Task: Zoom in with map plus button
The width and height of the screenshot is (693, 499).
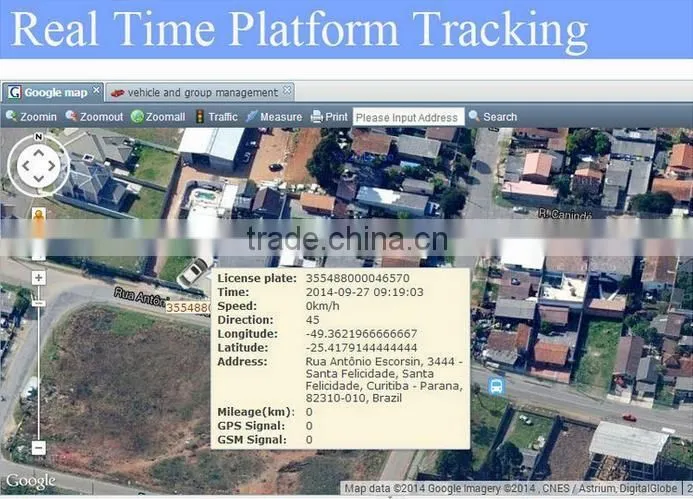Action: (x=38, y=278)
